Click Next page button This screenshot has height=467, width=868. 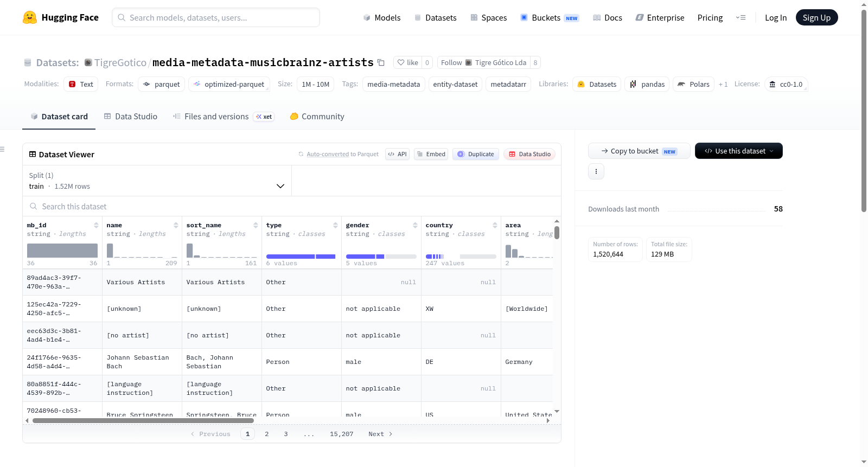click(380, 434)
